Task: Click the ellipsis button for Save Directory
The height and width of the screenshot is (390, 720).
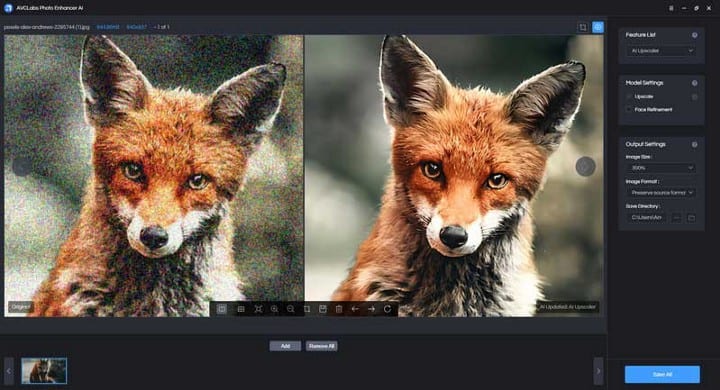Action: coord(676,218)
